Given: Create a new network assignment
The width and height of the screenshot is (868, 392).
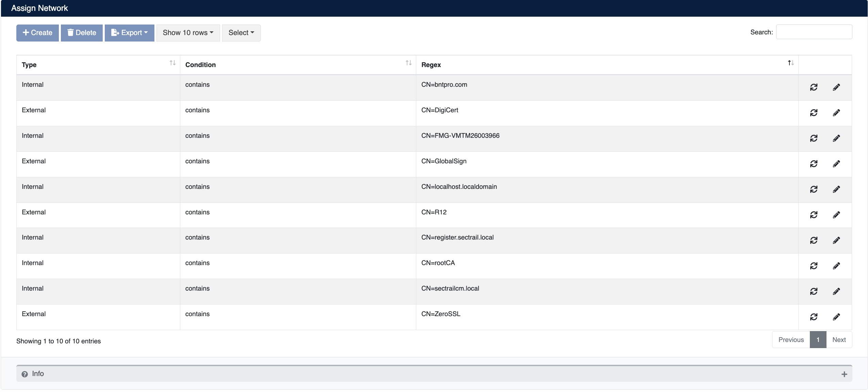Looking at the screenshot, I should coord(37,33).
